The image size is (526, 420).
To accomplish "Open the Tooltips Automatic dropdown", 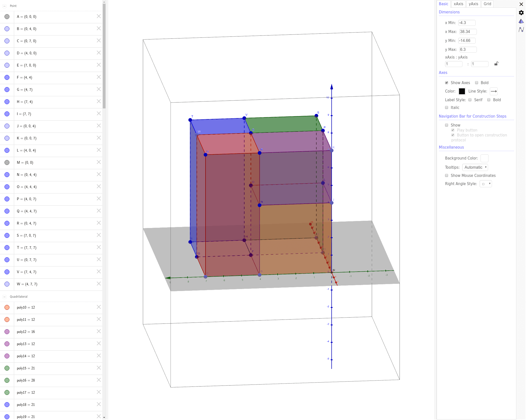I will tap(475, 167).
